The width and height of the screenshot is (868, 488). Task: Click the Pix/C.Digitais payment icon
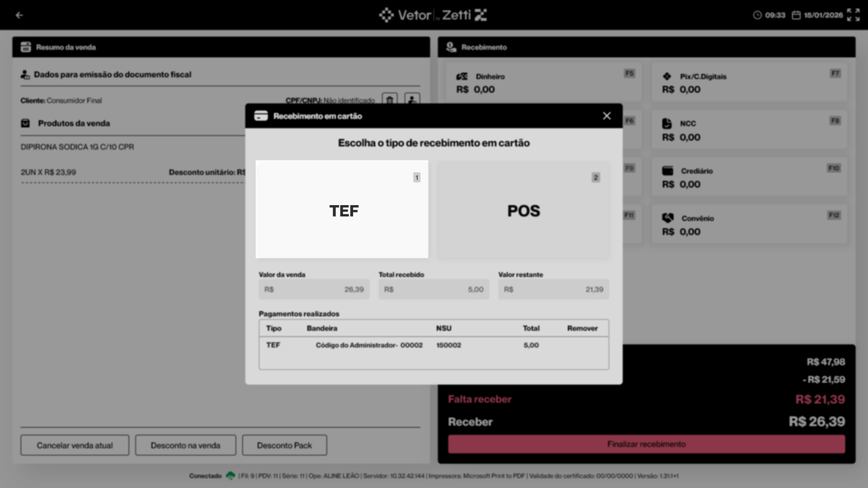click(x=667, y=76)
